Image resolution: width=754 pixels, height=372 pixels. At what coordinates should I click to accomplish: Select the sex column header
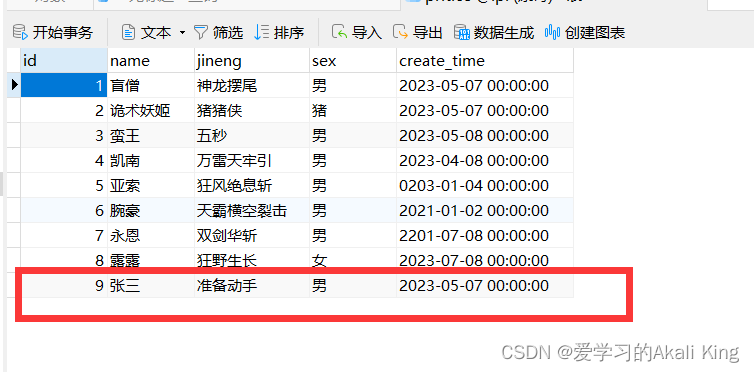[x=353, y=61]
